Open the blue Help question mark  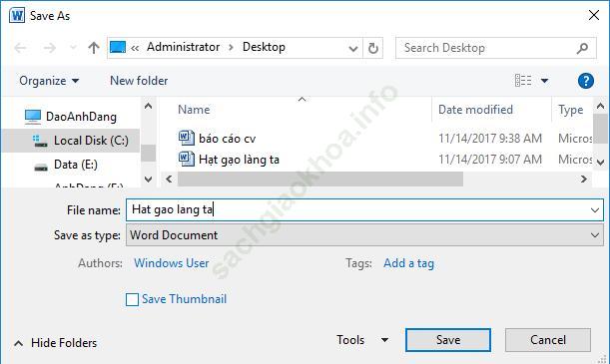click(x=585, y=81)
